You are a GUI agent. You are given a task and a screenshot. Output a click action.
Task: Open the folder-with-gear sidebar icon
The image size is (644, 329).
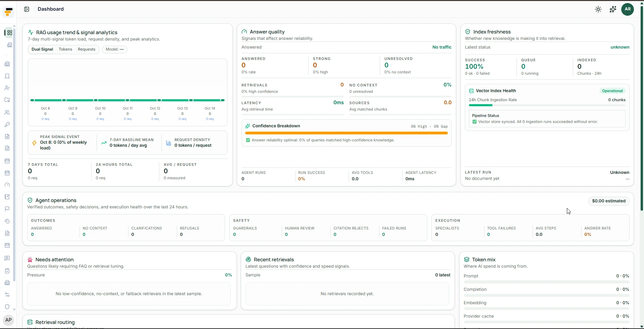7,100
